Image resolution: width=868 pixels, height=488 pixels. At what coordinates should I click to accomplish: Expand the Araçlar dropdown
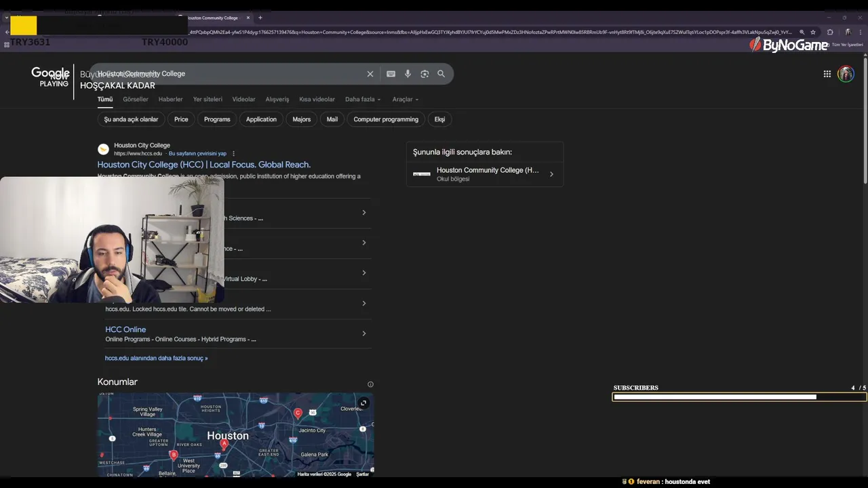(406, 99)
